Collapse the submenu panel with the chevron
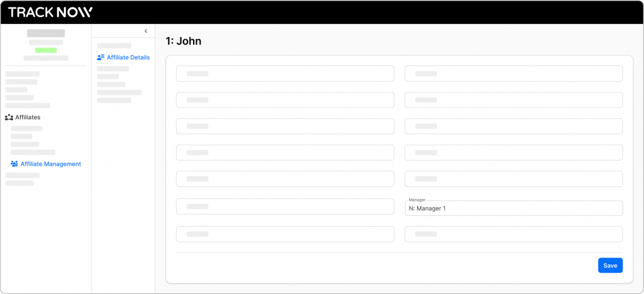The image size is (644, 294). 146,31
